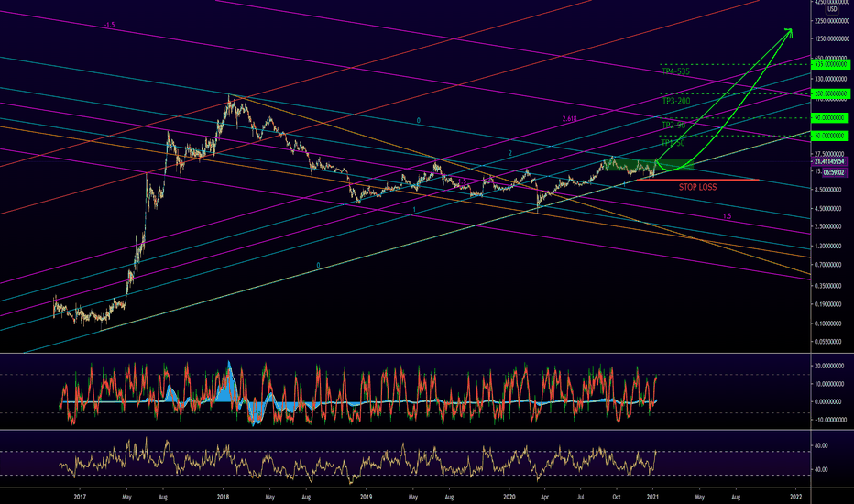Image resolution: width=854 pixels, height=504 pixels.
Task: Click the green 90.00000000 price tag
Action: tap(830, 117)
